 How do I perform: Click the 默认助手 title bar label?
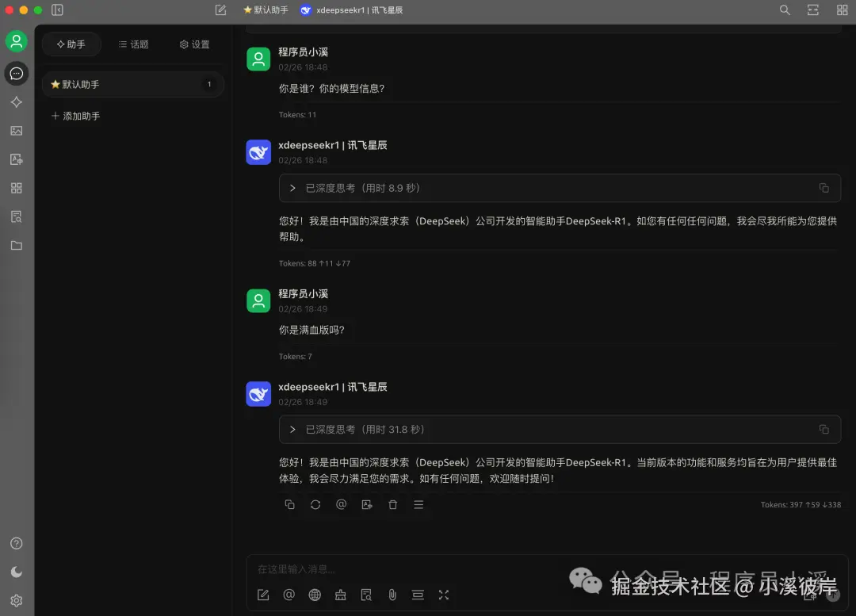pos(266,10)
